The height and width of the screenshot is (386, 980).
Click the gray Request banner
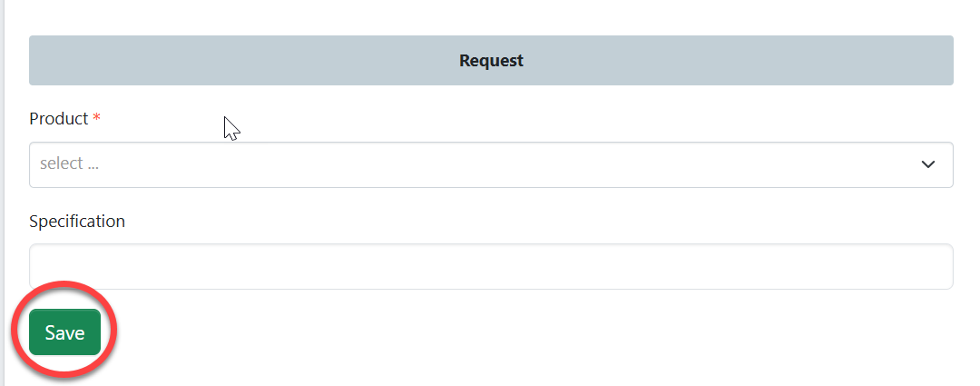[x=272, y=61]
